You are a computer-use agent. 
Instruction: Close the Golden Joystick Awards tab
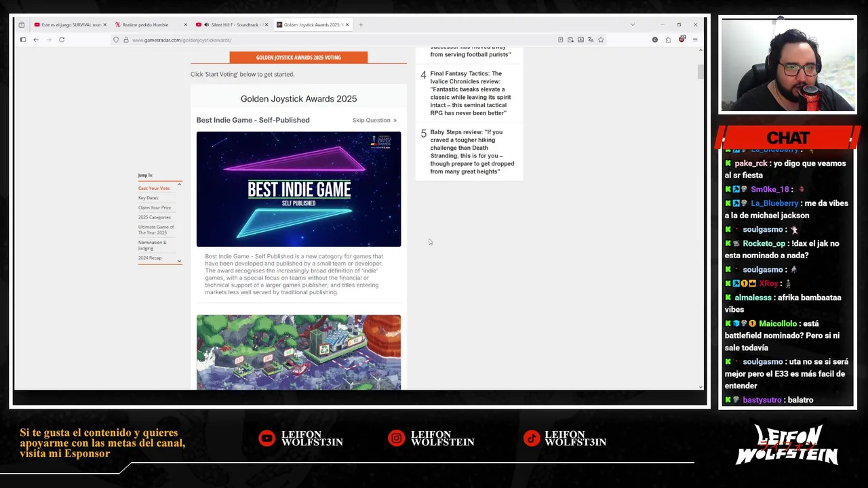(x=347, y=25)
